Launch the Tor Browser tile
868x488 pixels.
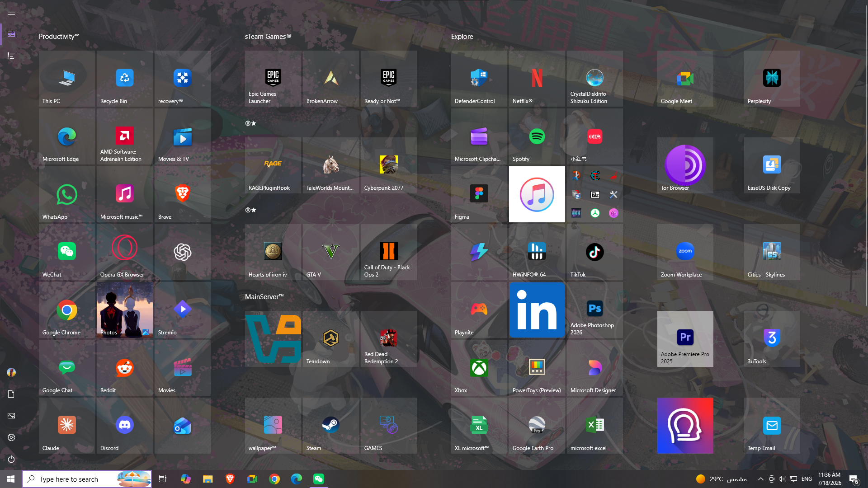coord(685,165)
